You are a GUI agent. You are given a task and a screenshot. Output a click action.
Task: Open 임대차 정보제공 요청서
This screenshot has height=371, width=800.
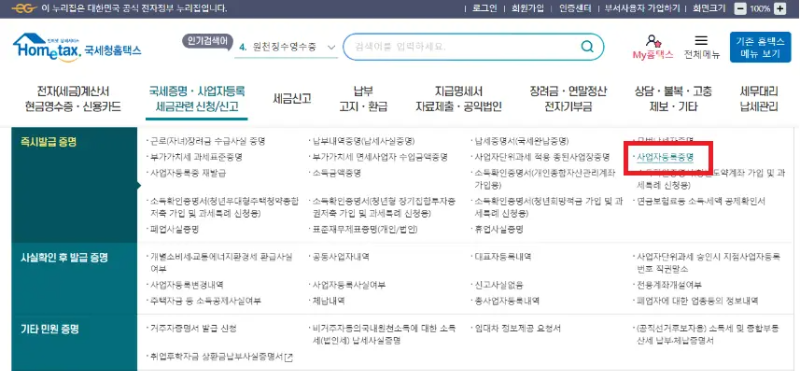click(517, 328)
